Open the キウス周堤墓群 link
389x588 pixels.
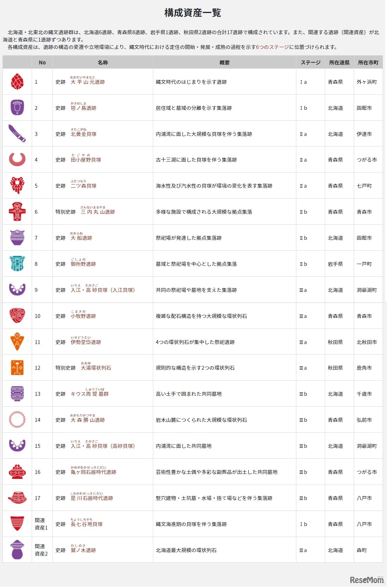tap(89, 394)
